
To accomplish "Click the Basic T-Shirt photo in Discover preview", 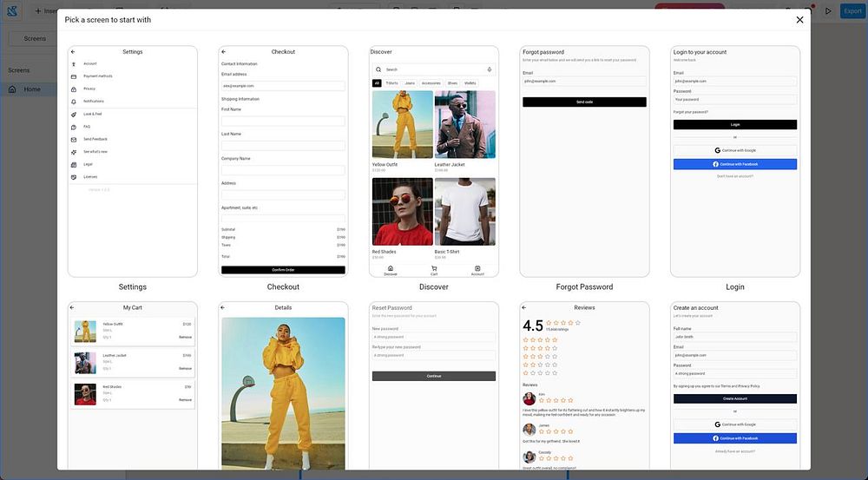I will tap(465, 212).
